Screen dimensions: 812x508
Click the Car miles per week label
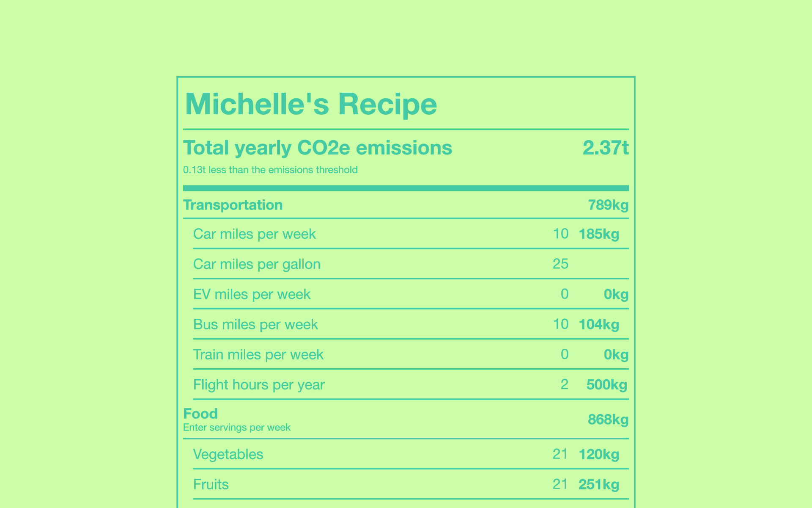(x=255, y=234)
